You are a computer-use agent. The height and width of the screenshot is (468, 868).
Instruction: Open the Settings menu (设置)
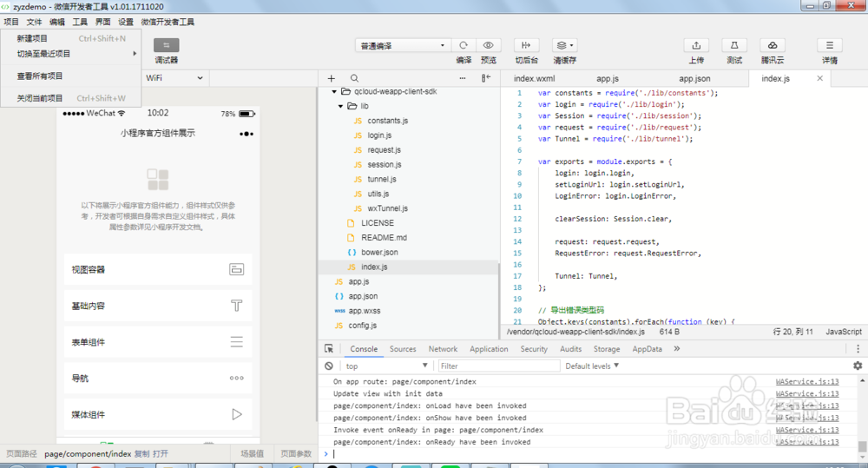(126, 22)
